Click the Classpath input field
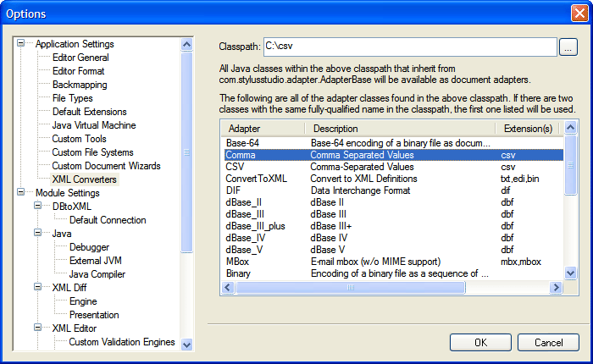 (x=410, y=47)
